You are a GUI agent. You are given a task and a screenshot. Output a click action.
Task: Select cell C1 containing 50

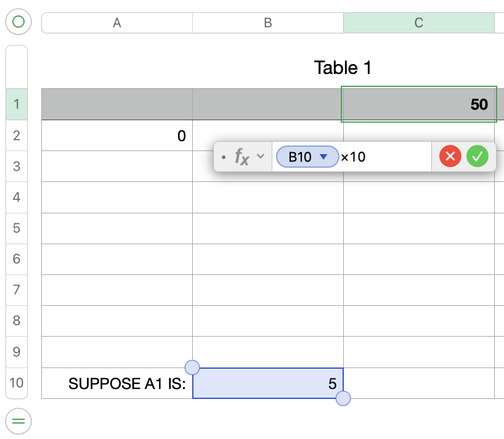(x=419, y=104)
